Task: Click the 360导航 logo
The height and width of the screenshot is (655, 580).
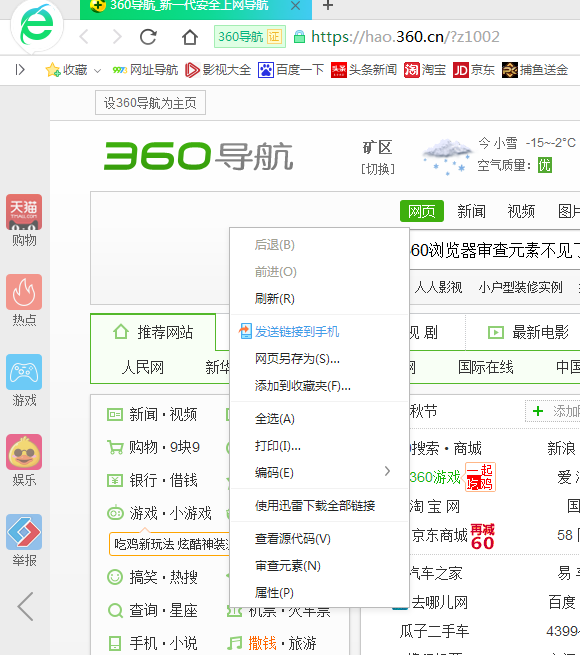Action: click(x=198, y=156)
